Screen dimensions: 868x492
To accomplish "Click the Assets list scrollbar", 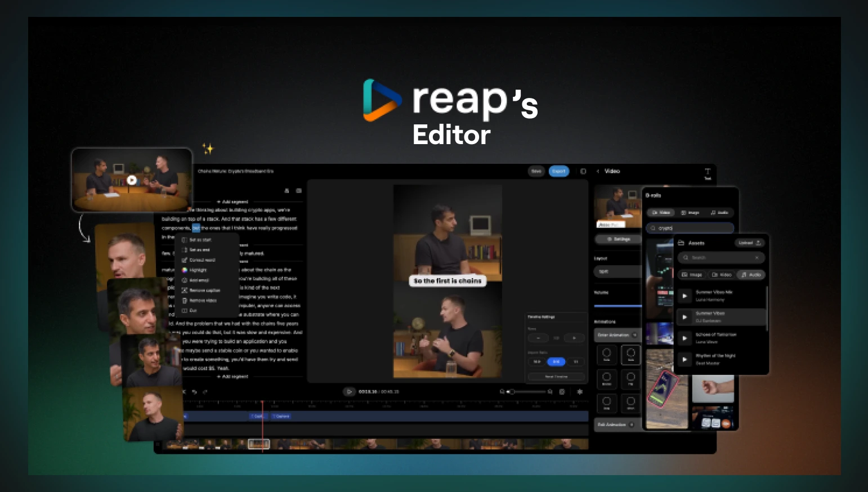I will click(767, 308).
